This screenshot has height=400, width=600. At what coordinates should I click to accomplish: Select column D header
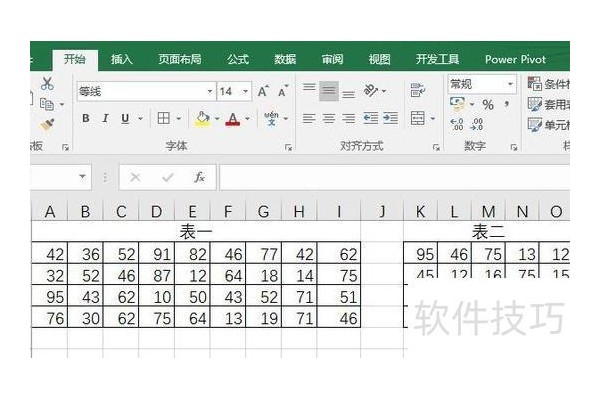[x=157, y=211]
